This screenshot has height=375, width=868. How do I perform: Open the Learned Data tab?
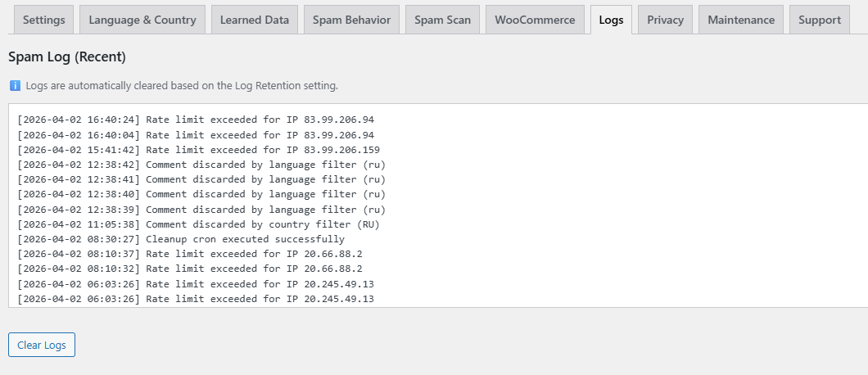click(254, 20)
